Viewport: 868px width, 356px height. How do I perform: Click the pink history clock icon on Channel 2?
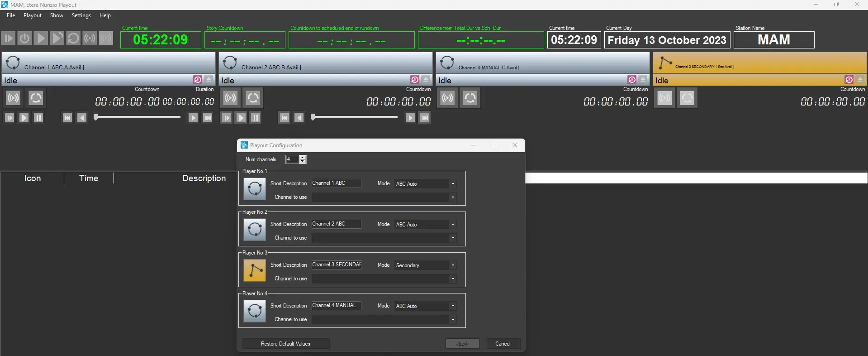415,80
